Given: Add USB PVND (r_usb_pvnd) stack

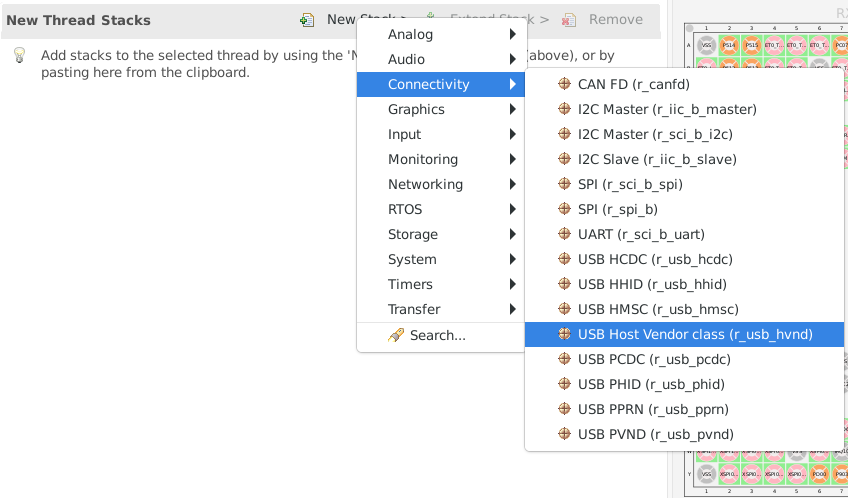Looking at the screenshot, I should pos(684,434).
